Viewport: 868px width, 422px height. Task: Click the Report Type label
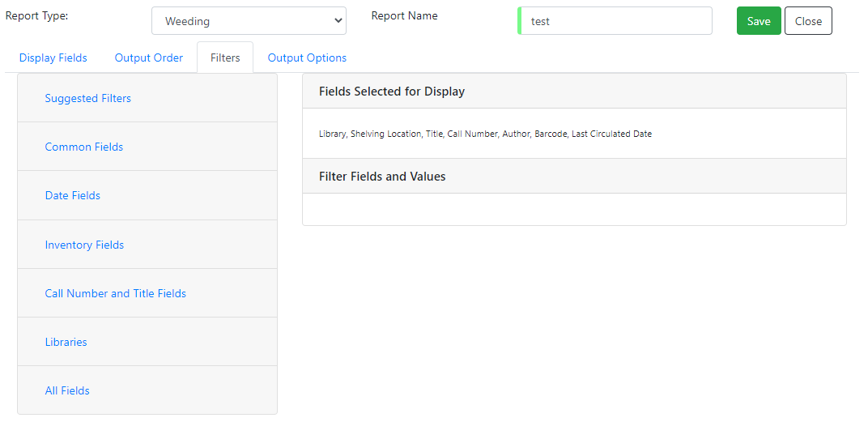[x=36, y=15]
